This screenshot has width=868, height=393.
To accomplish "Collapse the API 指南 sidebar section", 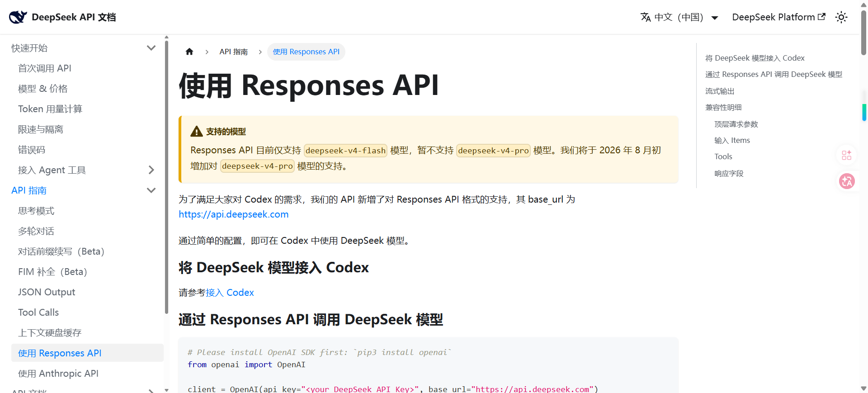I will [151, 190].
